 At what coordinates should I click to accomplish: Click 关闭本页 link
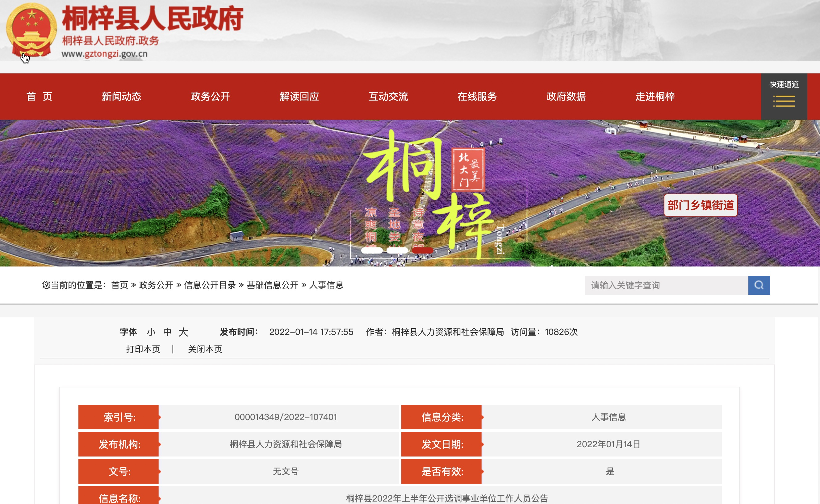click(x=205, y=349)
